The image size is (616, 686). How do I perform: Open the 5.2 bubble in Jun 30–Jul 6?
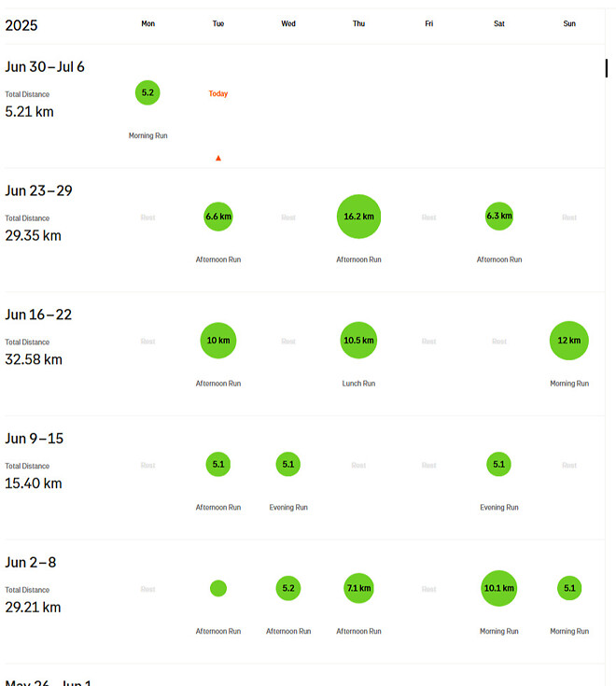point(147,92)
